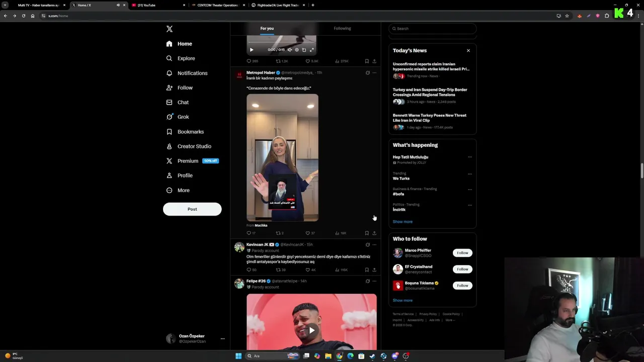644x362 pixels.
Task: Switch to the CENTCOM Theater Operations tab
Action: pos(218,5)
